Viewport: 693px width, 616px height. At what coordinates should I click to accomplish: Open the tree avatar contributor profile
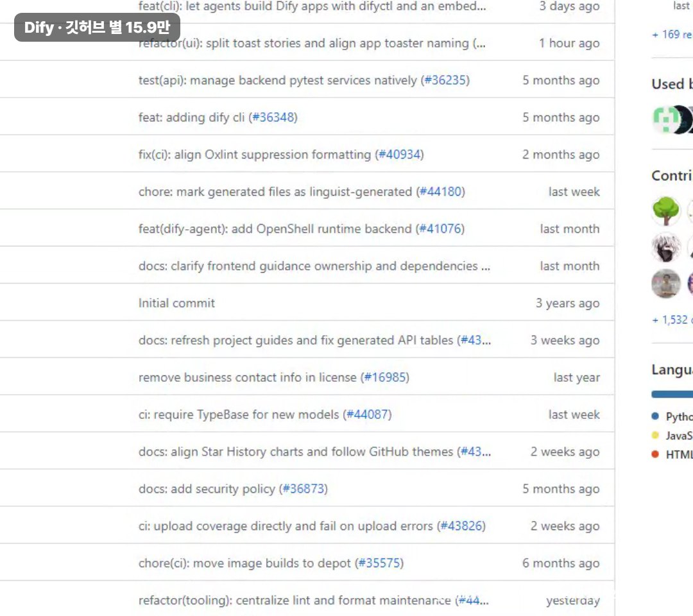click(x=665, y=210)
